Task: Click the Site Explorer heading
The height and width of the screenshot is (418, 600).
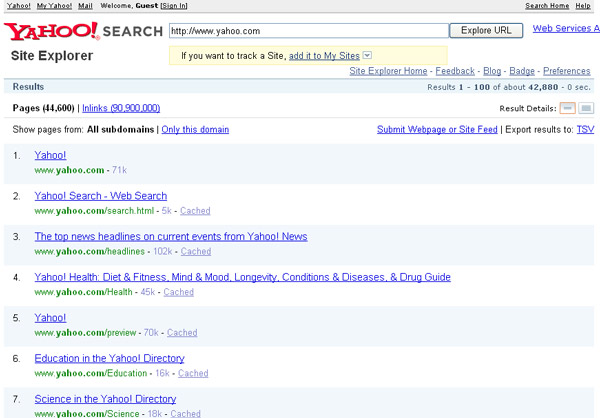Action: click(52, 56)
